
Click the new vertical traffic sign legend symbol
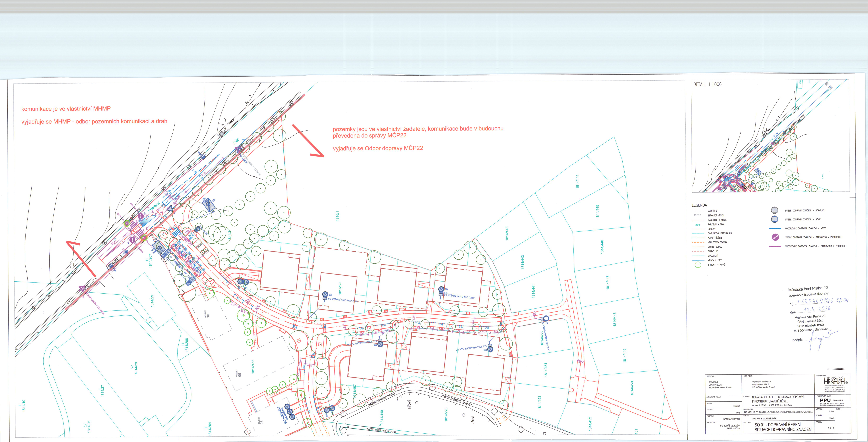point(775,219)
